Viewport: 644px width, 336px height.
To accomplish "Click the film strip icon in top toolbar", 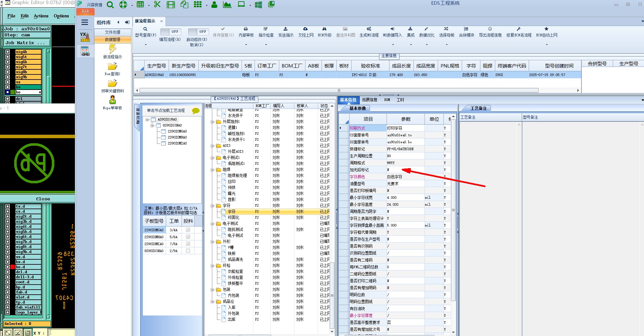I will click(x=171, y=5).
